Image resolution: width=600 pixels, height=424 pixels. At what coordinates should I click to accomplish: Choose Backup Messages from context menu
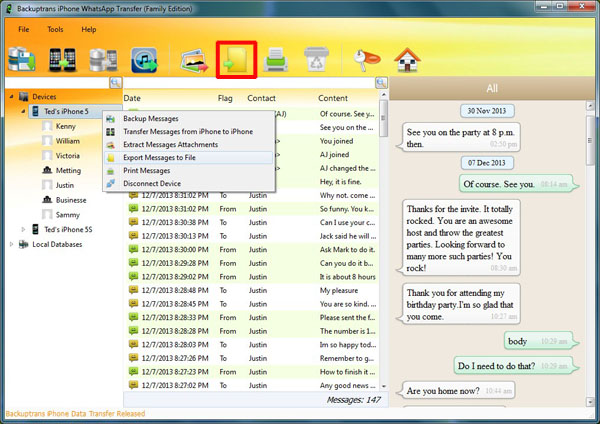pyautogui.click(x=189, y=119)
